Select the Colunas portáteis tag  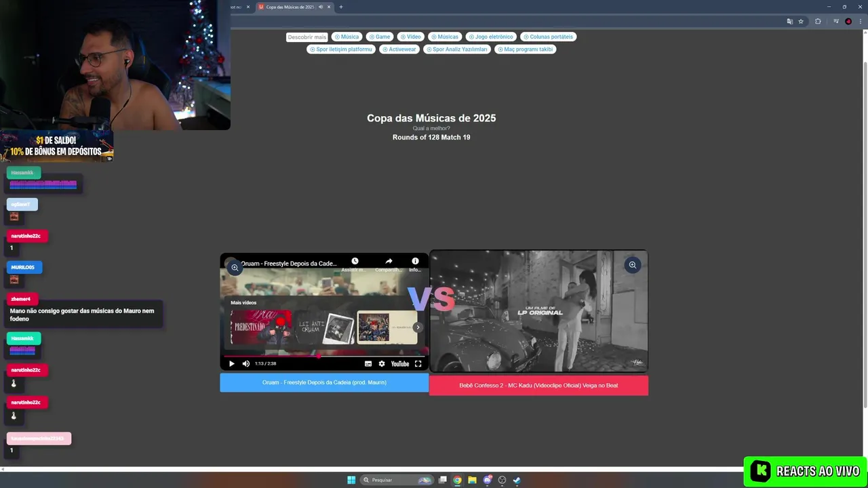pos(548,37)
